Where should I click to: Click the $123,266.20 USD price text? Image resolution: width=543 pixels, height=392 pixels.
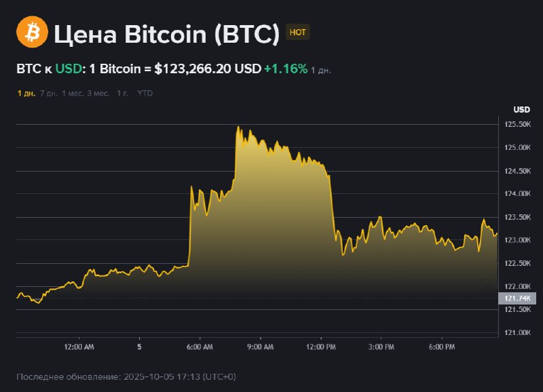(208, 69)
